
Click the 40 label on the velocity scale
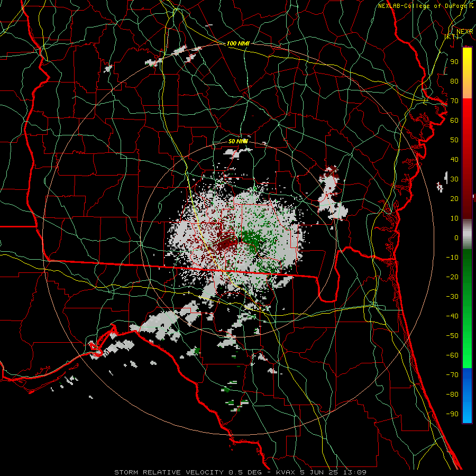(454, 160)
